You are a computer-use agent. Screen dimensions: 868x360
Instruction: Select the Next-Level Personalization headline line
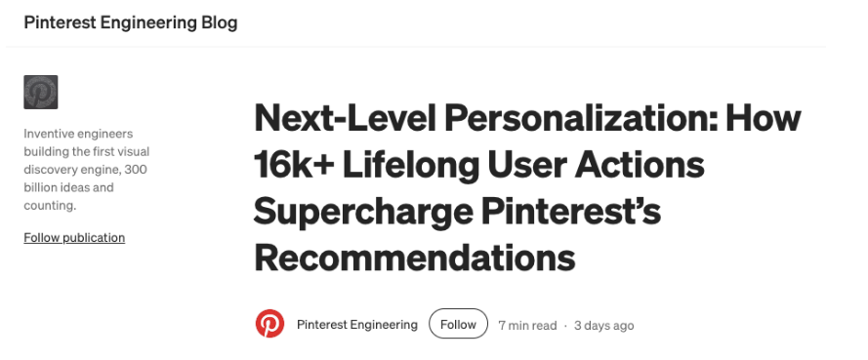[527, 118]
